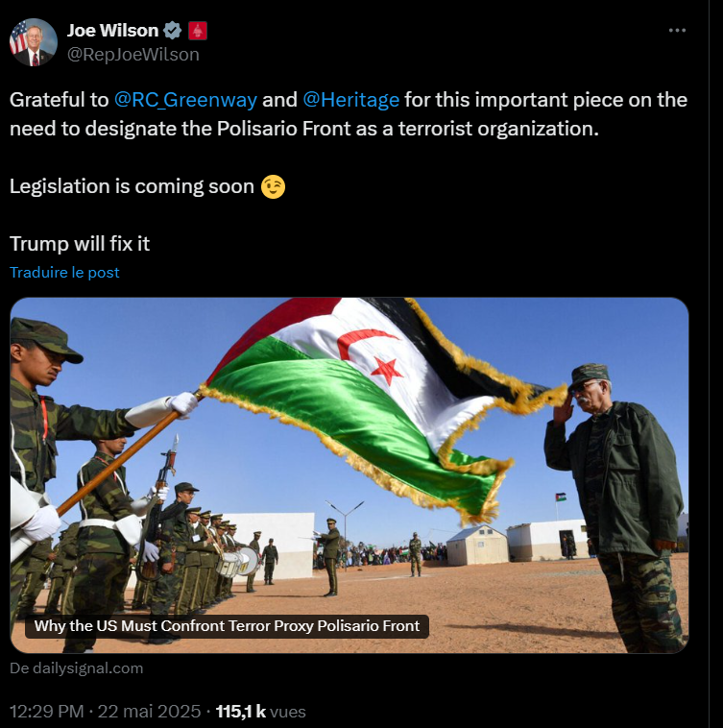723x728 pixels.
Task: Click the saluting officer in card image
Action: pos(615,506)
